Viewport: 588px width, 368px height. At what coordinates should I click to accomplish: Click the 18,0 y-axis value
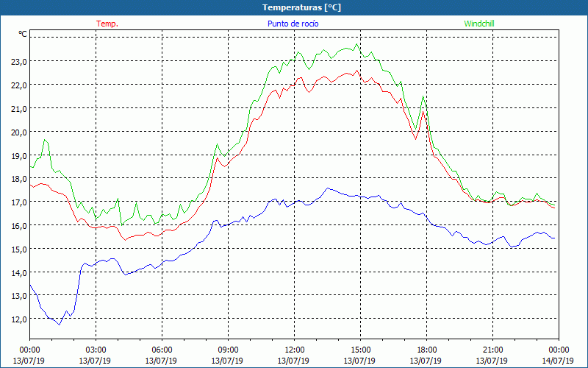click(19, 179)
